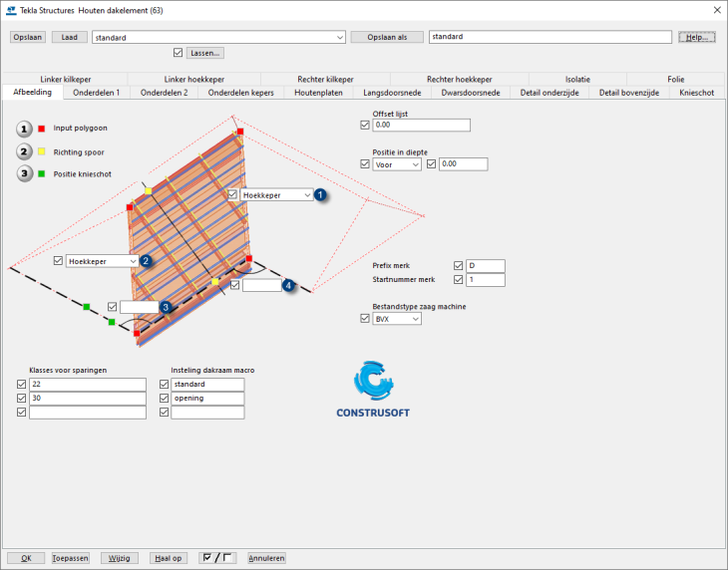728x570 pixels.
Task: Click blue marker 4 in the roof diagram
Action: tap(289, 285)
